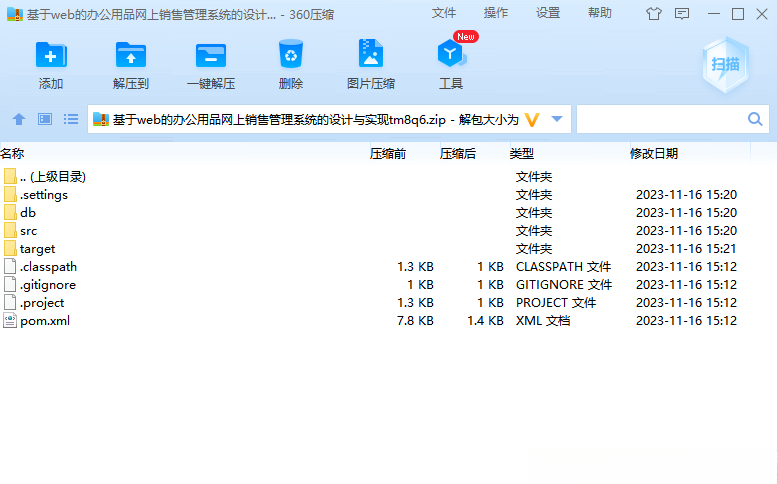Select the db folder icon
Viewport: 778px width, 484px height.
pos(10,212)
